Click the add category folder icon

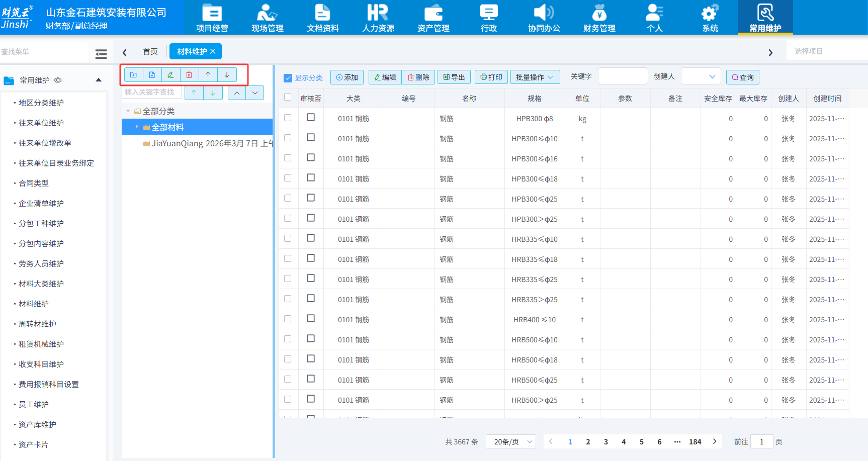(x=133, y=75)
